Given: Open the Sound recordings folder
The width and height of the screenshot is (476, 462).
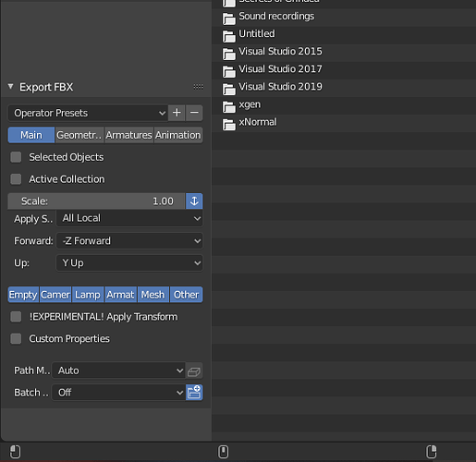Looking at the screenshot, I should [268, 17].
